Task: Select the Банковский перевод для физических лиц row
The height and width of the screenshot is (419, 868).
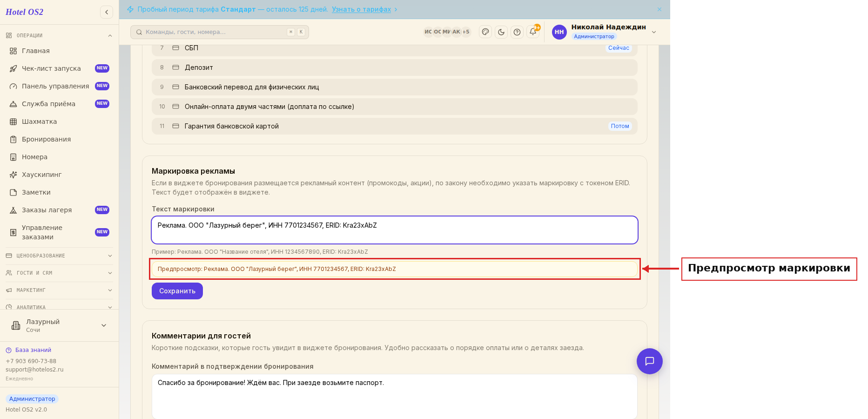Action: coord(395,87)
